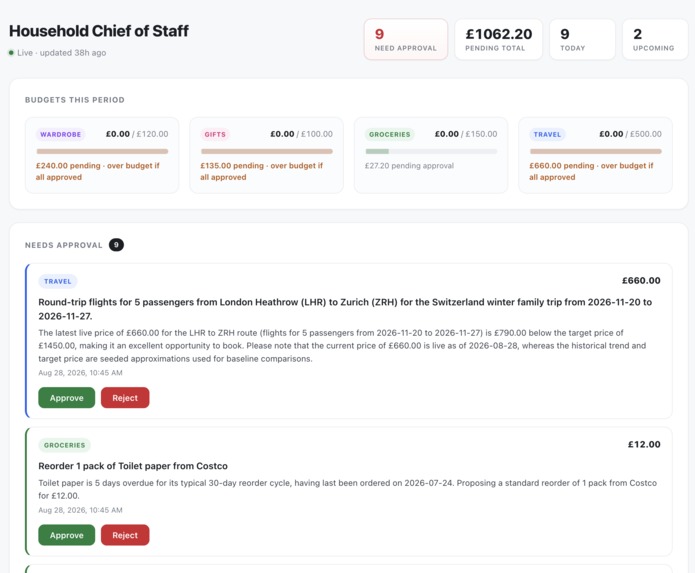Click the Needs Approval count badge 9
Screen dimensions: 695x573
[116, 245]
